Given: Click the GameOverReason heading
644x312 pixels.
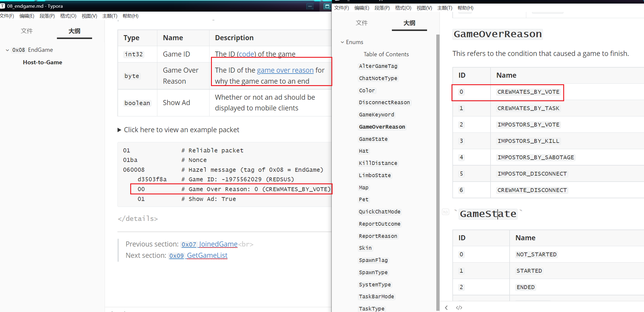Looking at the screenshot, I should [x=498, y=34].
